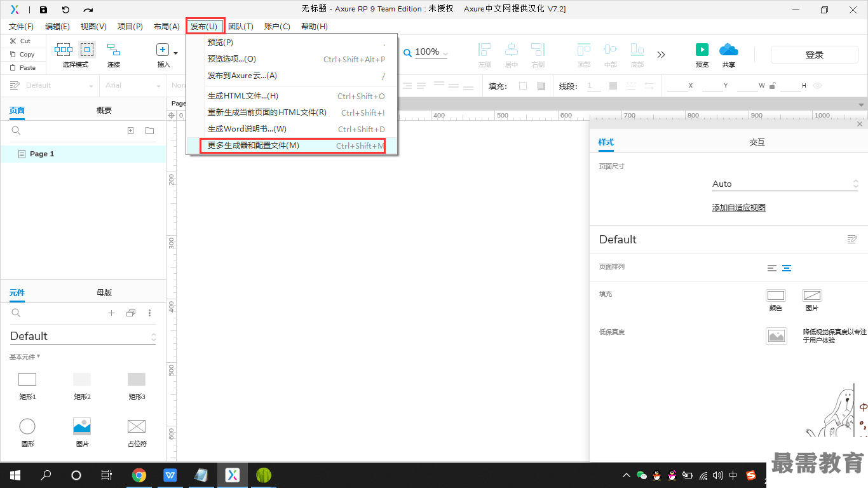This screenshot has height=488, width=868.
Task: Click the shadow swatch next to fill
Action: tap(541, 86)
